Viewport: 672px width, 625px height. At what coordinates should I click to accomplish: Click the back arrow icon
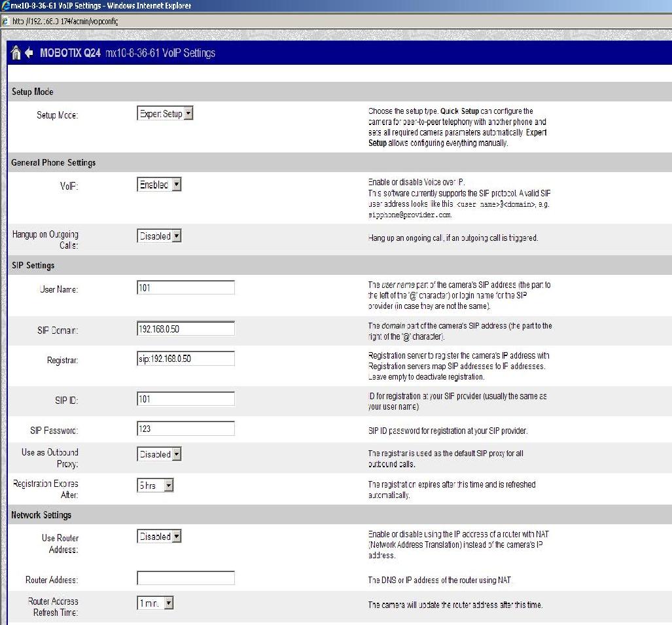coord(29,52)
